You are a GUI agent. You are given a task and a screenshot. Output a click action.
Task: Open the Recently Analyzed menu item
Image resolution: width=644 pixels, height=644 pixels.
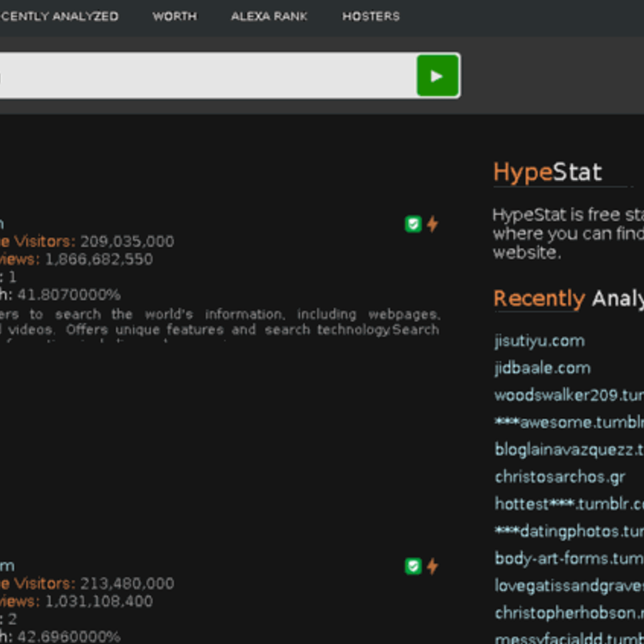point(59,17)
